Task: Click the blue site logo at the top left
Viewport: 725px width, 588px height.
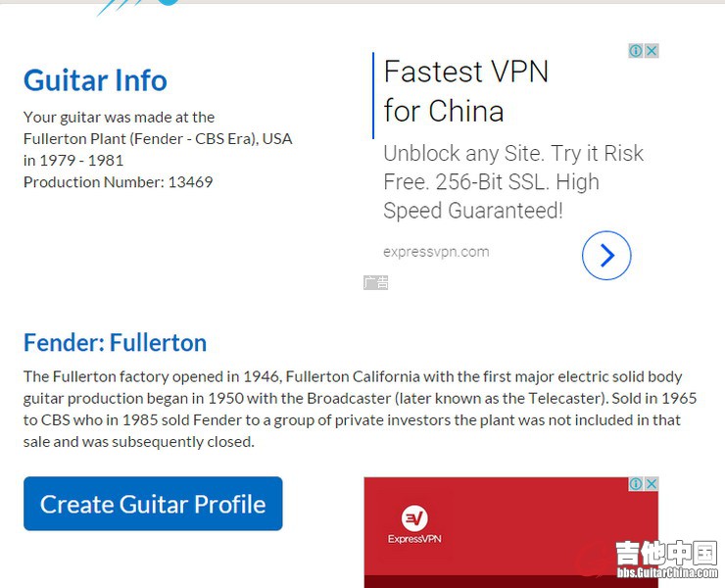Action: (x=137, y=6)
